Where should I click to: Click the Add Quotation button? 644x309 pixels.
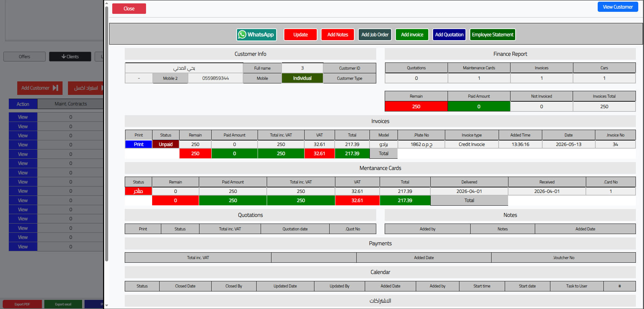(x=449, y=34)
